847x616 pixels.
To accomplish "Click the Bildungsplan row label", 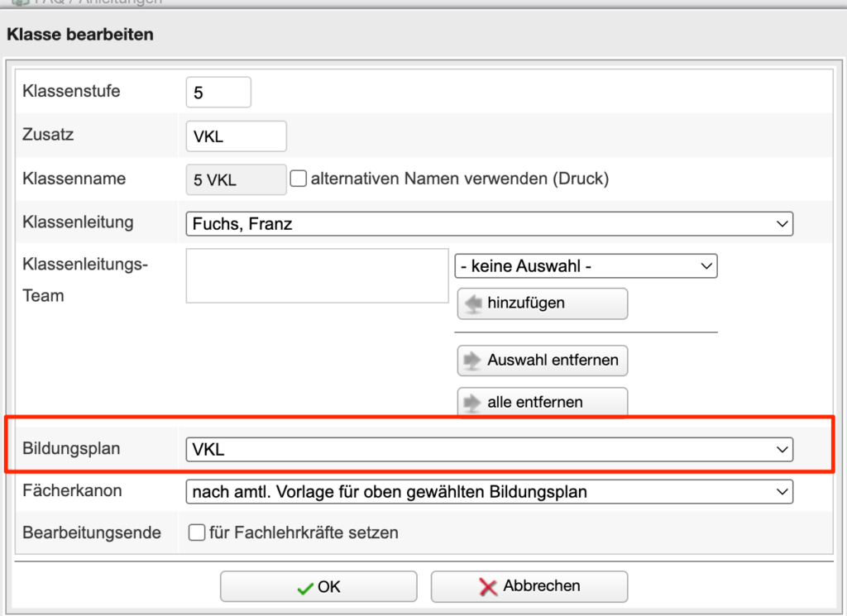I will click(x=71, y=449).
